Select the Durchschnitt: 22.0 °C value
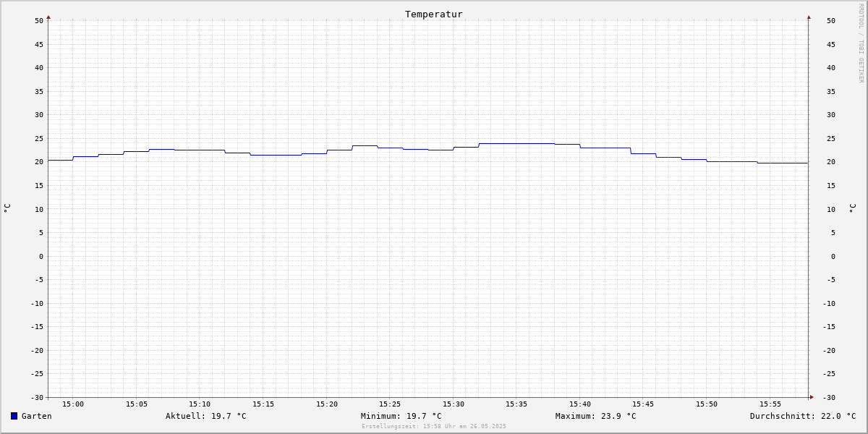The image size is (868, 434). pos(803,416)
